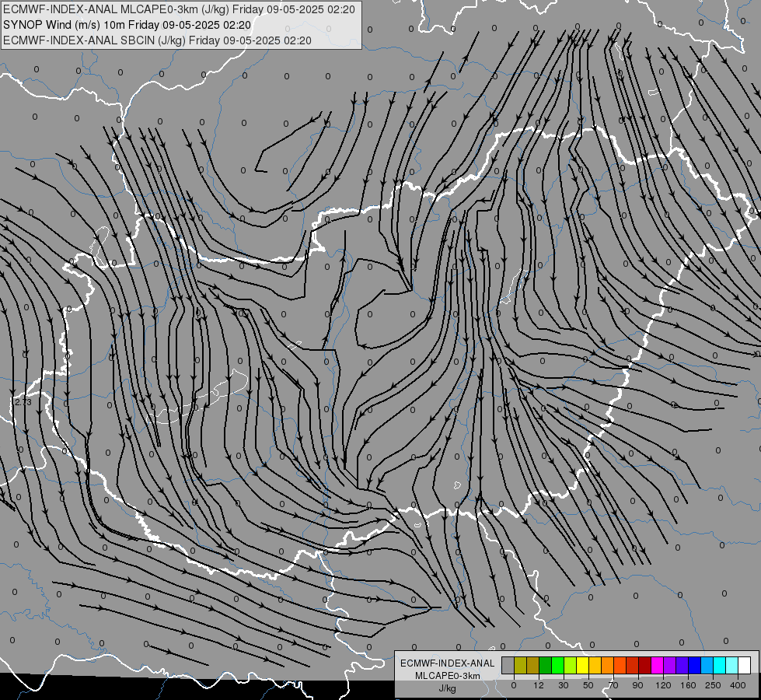Pick the white legend swatch after 400
The image size is (761, 700).
744,665
